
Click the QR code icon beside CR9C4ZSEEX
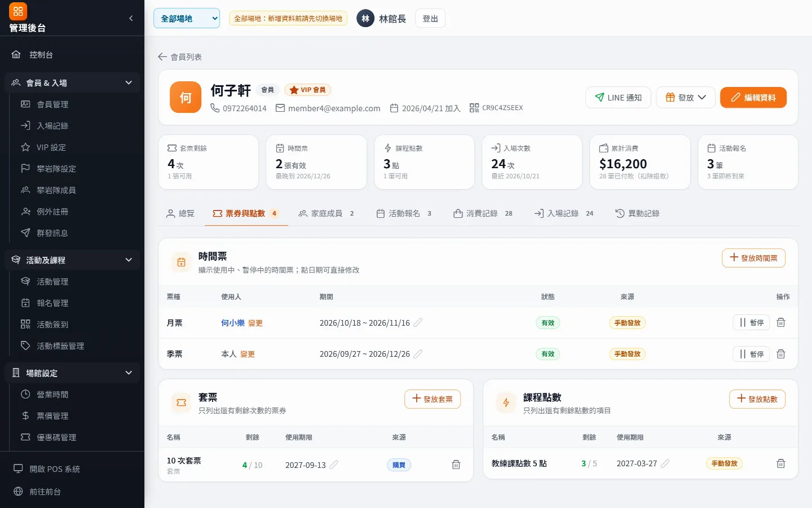coord(474,108)
